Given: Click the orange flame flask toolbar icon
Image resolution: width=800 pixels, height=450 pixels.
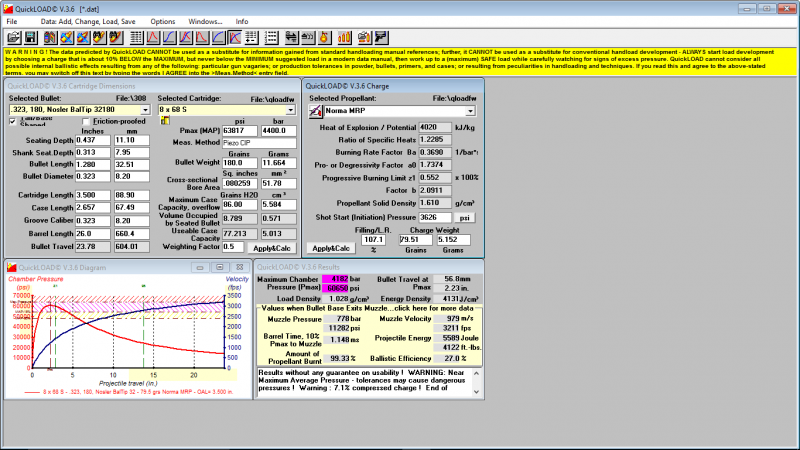Looking at the screenshot, I should (x=324, y=37).
